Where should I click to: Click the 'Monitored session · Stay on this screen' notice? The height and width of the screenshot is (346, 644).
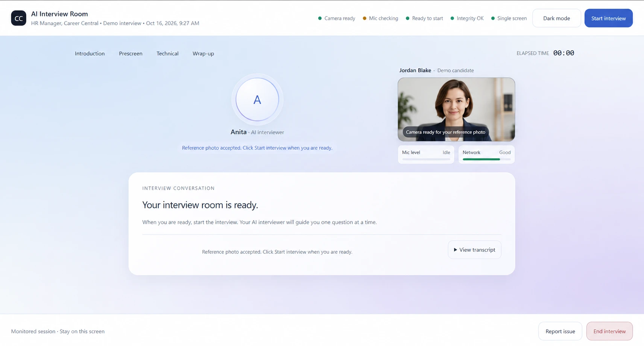tap(58, 331)
